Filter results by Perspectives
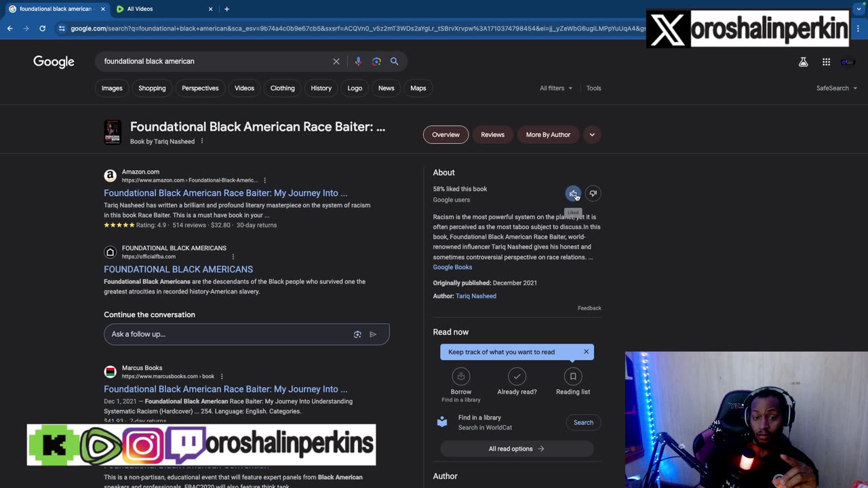The width and height of the screenshot is (868, 488). (x=200, y=88)
